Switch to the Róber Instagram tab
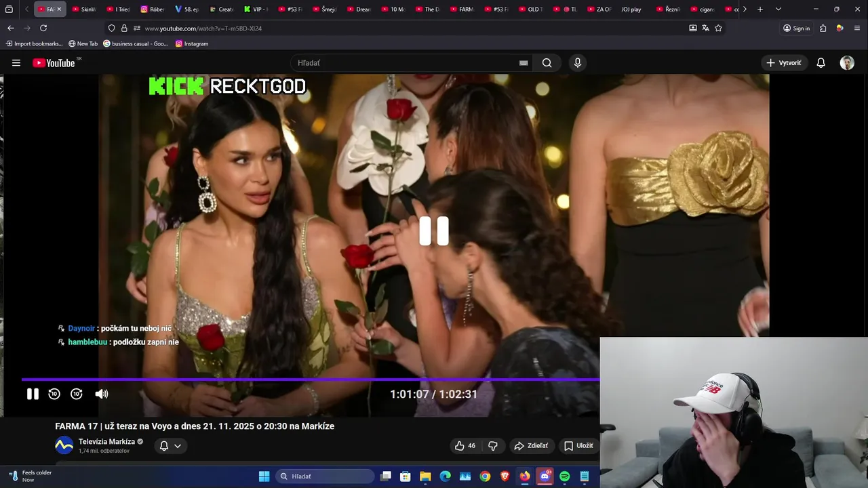This screenshot has width=868, height=488. point(153,9)
